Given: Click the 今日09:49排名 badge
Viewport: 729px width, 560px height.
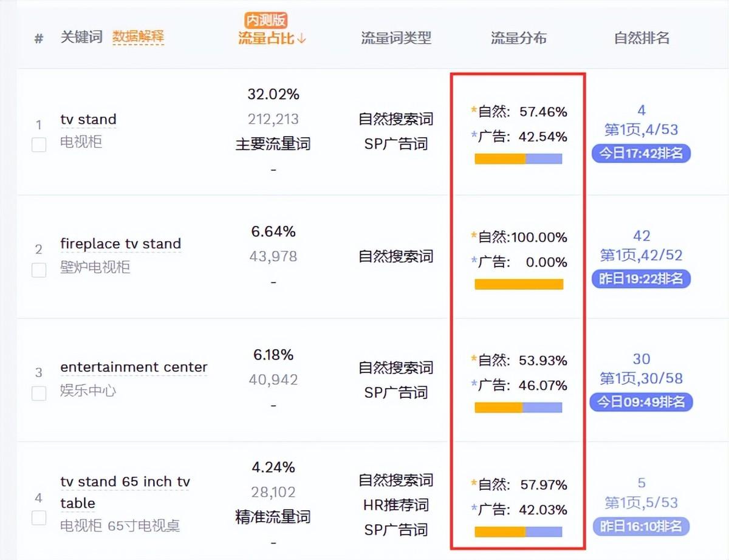Looking at the screenshot, I should (x=641, y=402).
